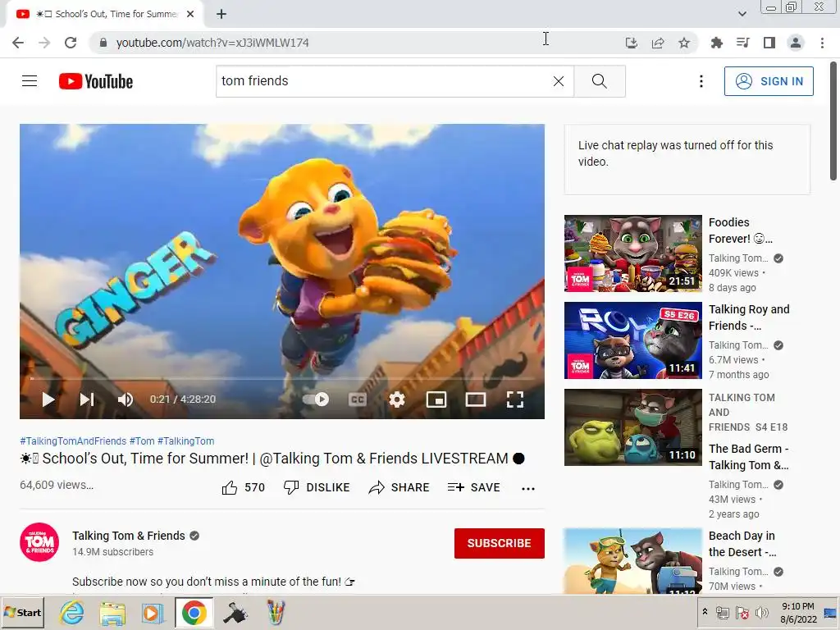Click the browser back arrow
The image size is (840, 630).
(18, 43)
